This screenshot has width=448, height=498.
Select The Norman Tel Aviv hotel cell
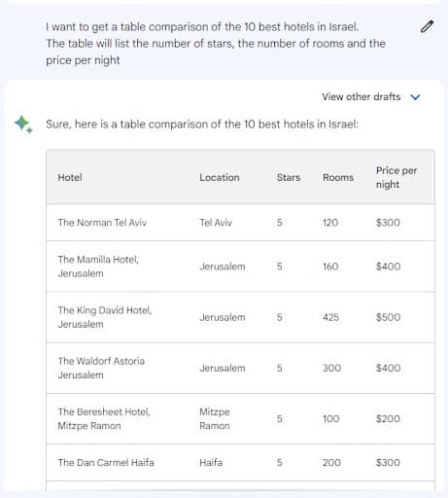(x=102, y=223)
